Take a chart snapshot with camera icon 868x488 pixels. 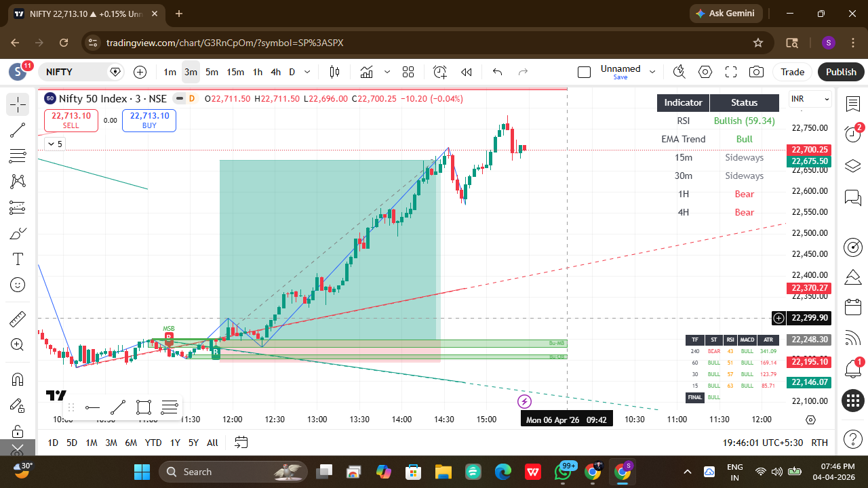(x=757, y=72)
